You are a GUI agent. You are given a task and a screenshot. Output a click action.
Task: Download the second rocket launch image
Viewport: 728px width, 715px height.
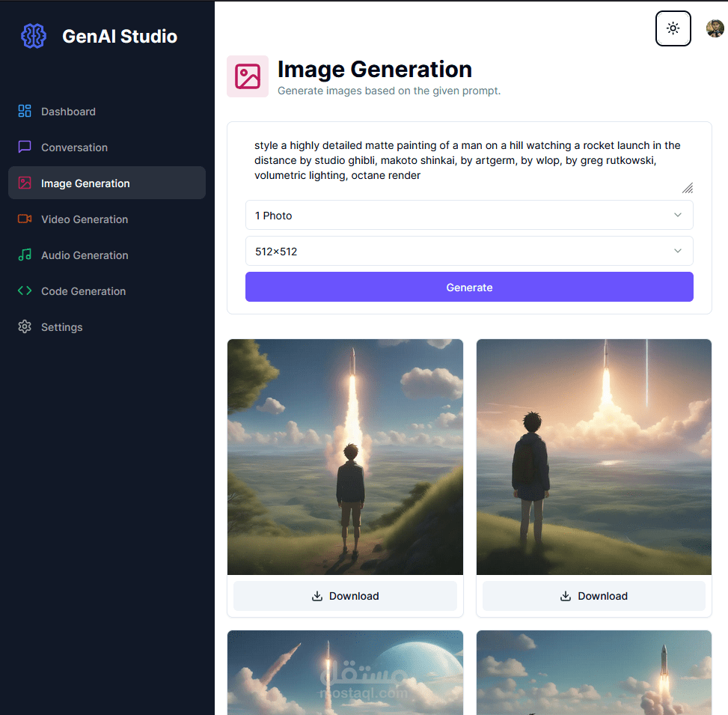tap(594, 596)
